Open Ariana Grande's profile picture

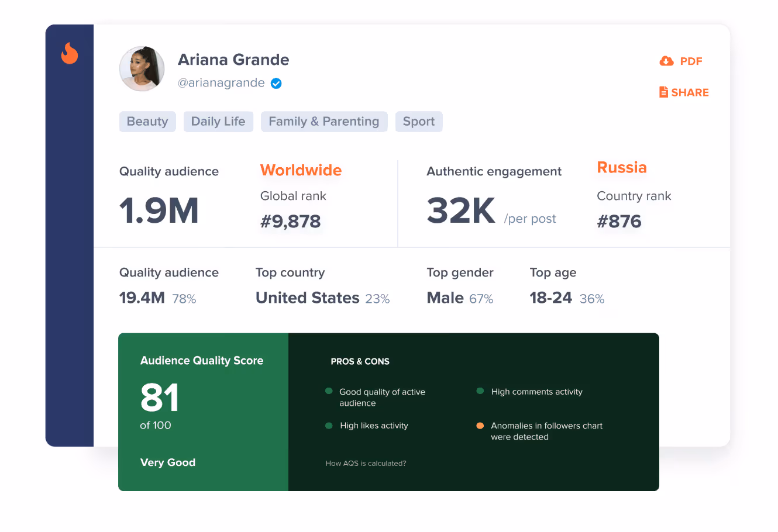click(x=142, y=69)
